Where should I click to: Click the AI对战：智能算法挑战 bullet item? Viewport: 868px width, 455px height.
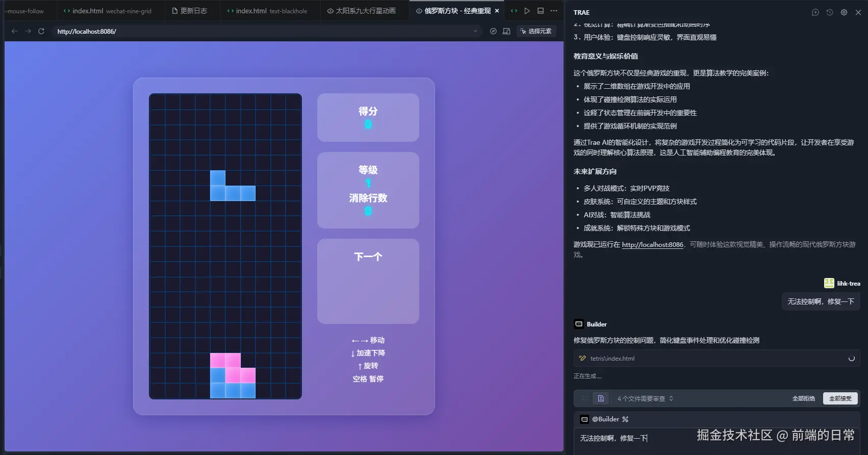pyautogui.click(x=617, y=215)
